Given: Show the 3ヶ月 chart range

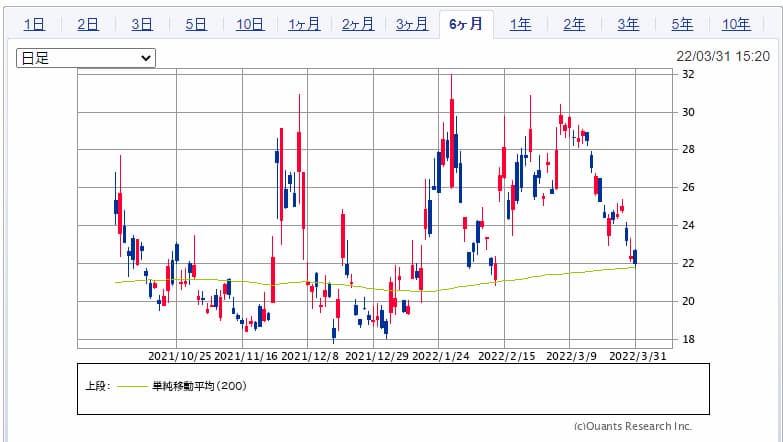Looking at the screenshot, I should [x=412, y=24].
